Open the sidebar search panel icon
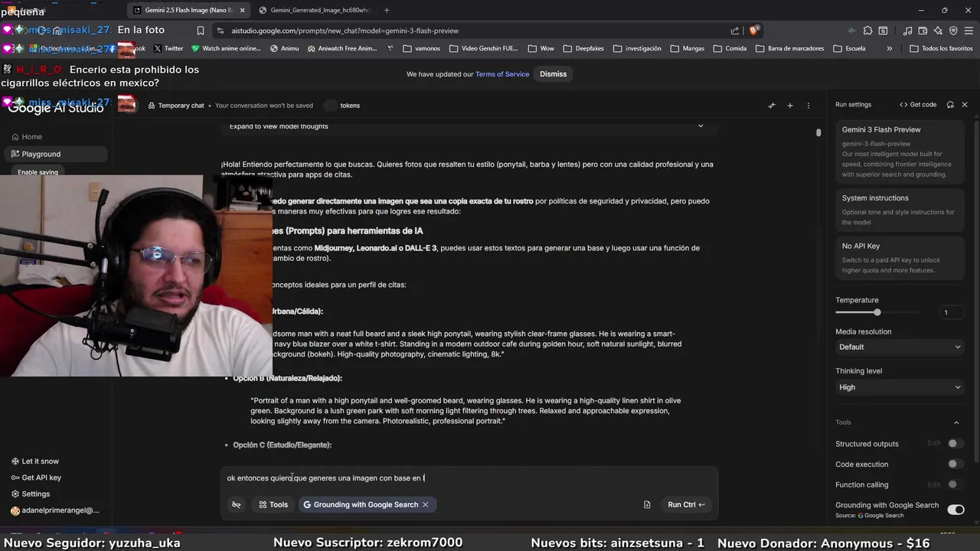Screen dimensions: 980x551 pyautogui.click(x=883, y=31)
